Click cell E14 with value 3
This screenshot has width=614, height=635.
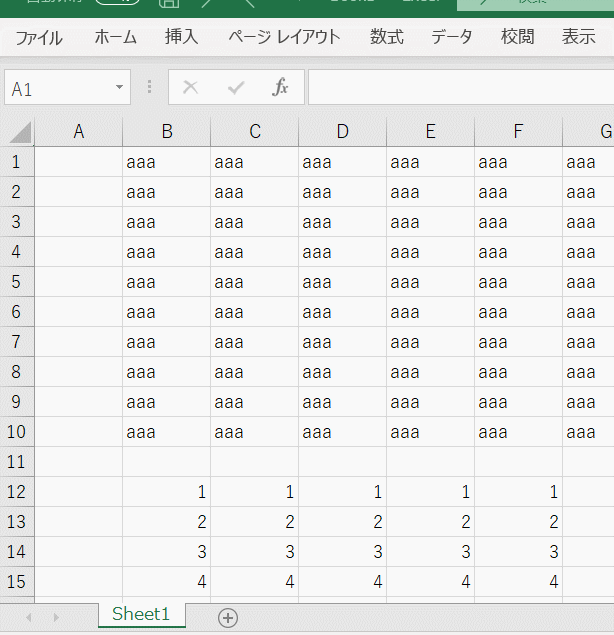coord(431,551)
